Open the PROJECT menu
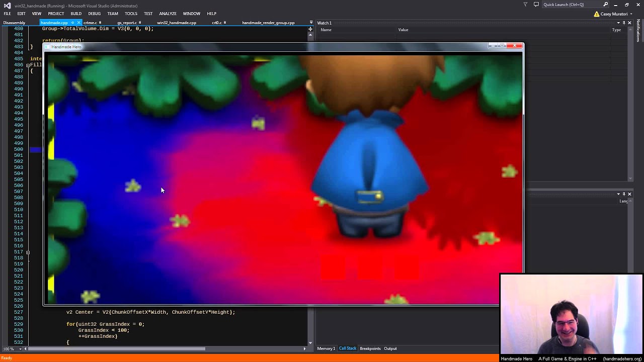The height and width of the screenshot is (362, 644). pos(56,14)
